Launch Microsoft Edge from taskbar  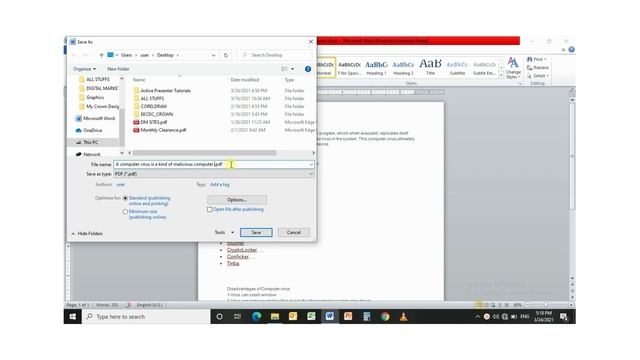point(256,316)
